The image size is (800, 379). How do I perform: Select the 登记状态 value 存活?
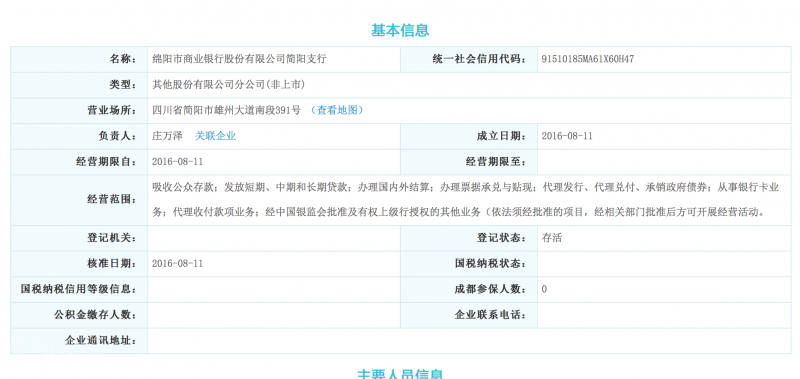coord(552,238)
